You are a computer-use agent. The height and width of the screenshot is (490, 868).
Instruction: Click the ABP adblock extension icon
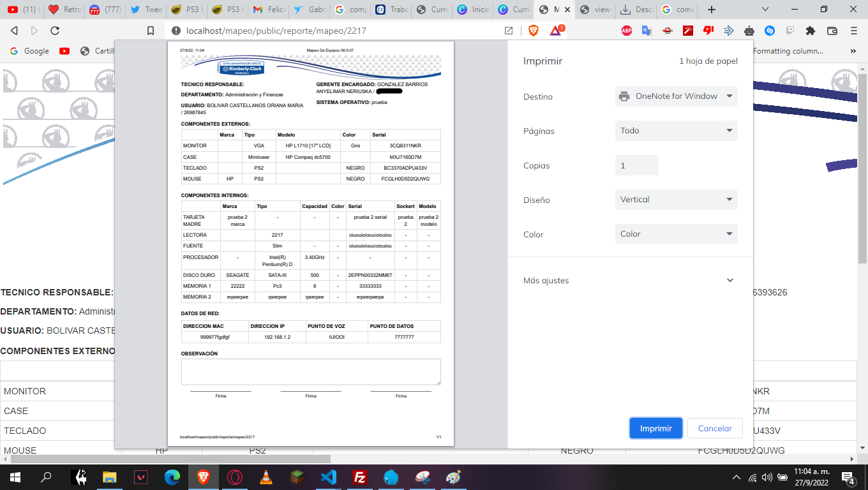pyautogui.click(x=627, y=31)
